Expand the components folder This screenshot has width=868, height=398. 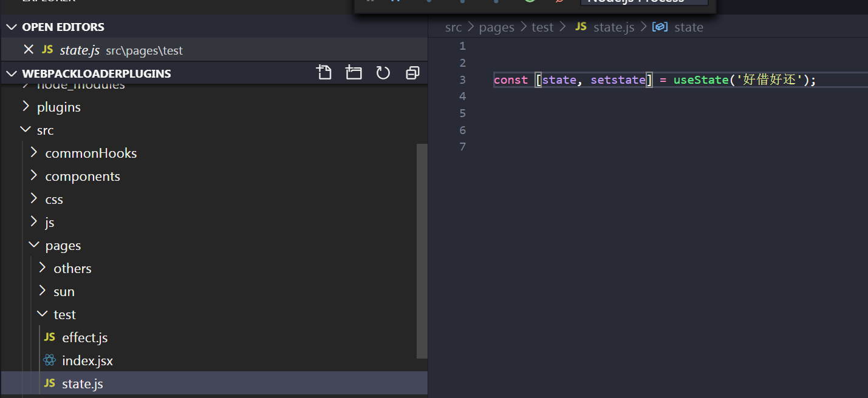tap(214, 177)
